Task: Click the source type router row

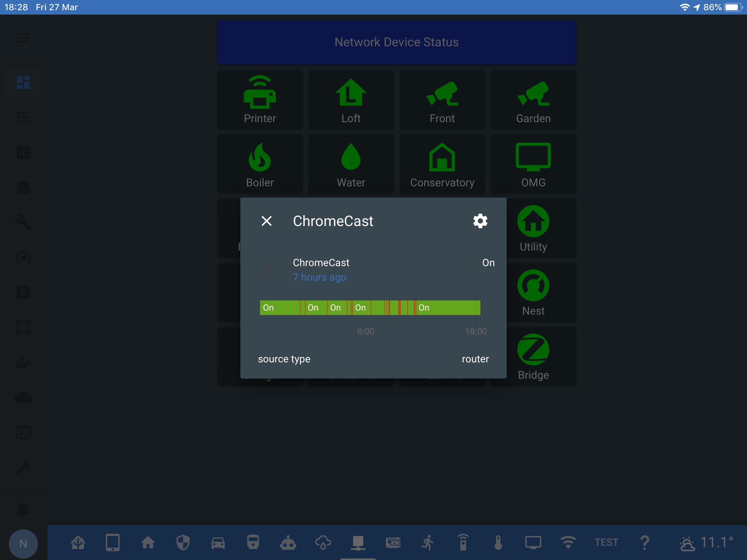Action: point(373,359)
